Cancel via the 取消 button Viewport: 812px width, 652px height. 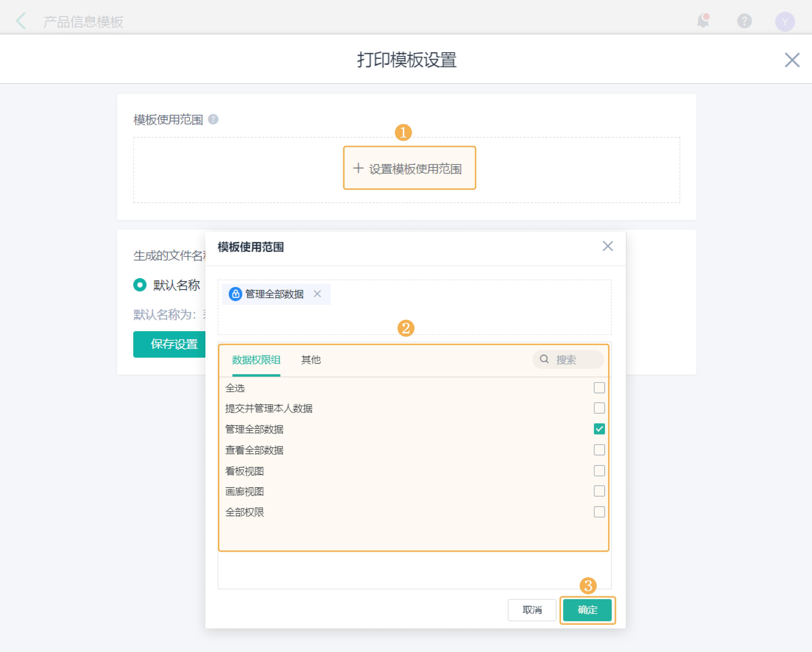click(532, 610)
